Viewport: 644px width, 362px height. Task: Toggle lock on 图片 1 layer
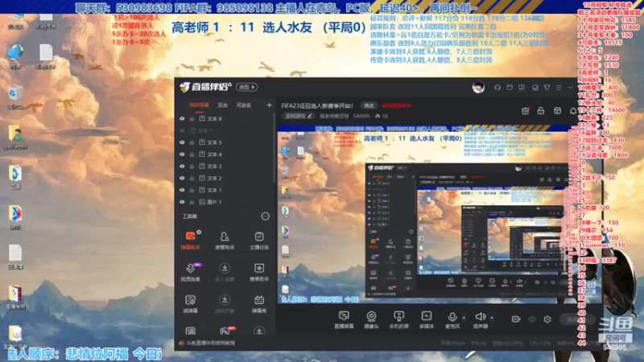click(192, 202)
